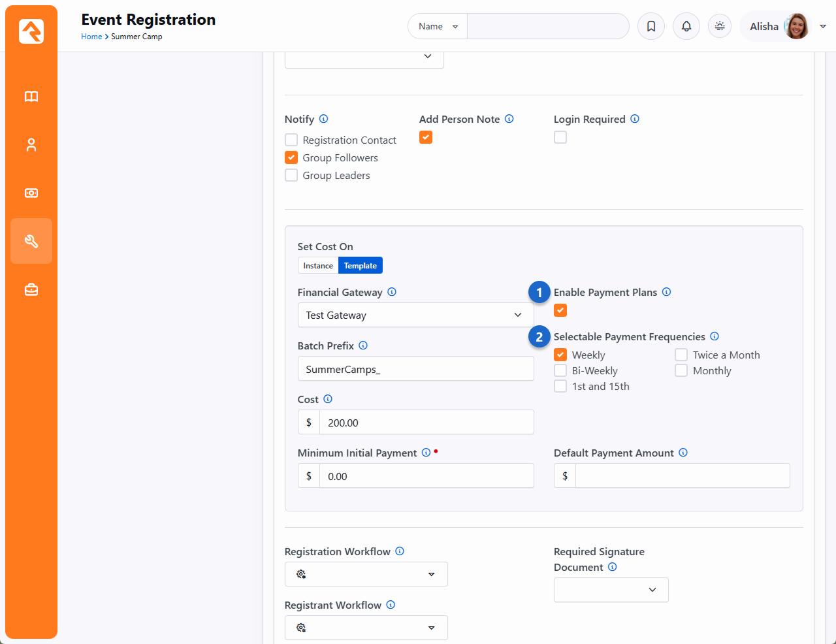Open the person icon in the sidebar
Viewport: 836px width, 644px height.
[31, 145]
